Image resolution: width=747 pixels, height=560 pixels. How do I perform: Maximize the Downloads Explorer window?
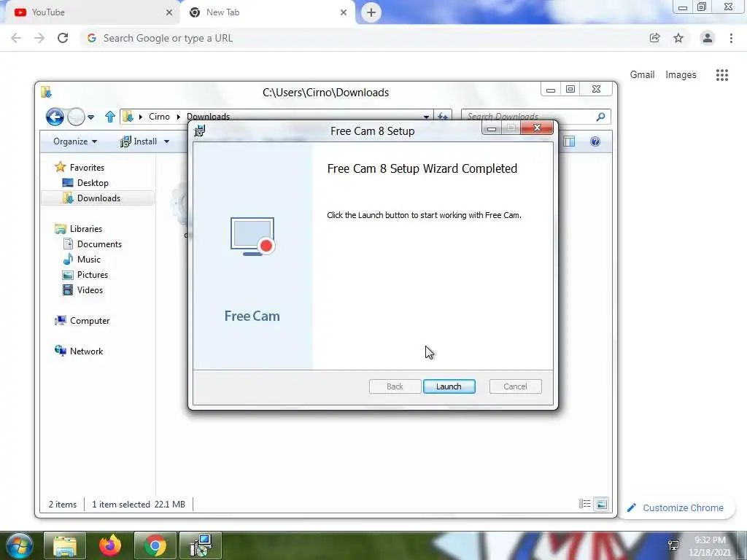click(x=570, y=89)
